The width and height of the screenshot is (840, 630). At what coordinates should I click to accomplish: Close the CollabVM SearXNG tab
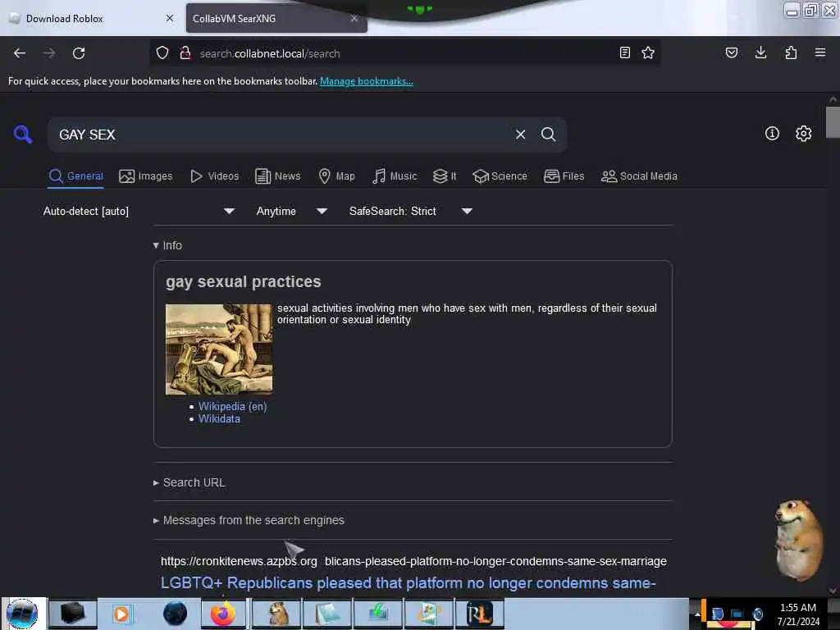354,18
